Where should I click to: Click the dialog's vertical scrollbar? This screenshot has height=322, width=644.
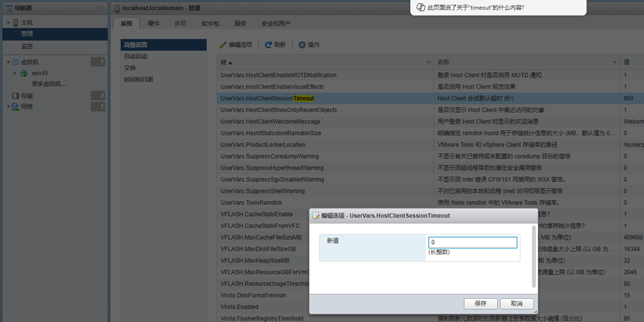pyautogui.click(x=533, y=256)
